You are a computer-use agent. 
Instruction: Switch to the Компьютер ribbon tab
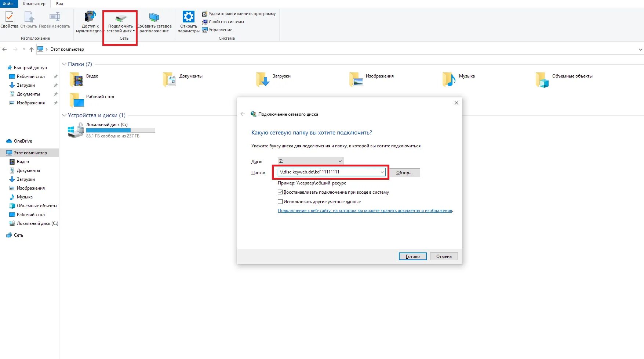pos(34,4)
